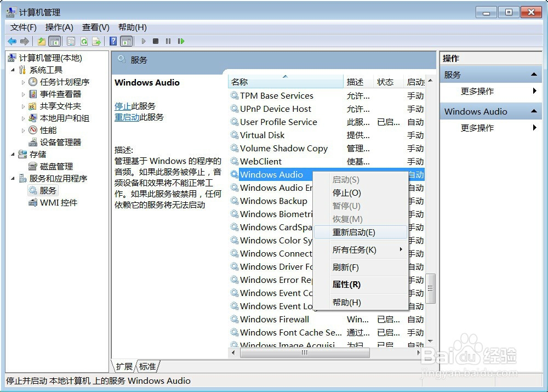Select 共享文件夹 in the tree
Viewport: 548px width, 392px height.
[x=60, y=106]
